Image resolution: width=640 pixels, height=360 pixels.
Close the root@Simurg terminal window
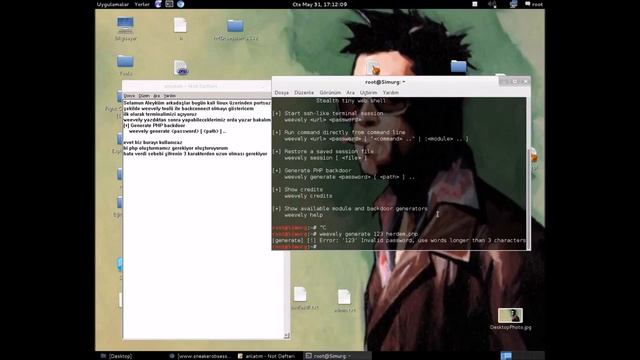(525, 82)
